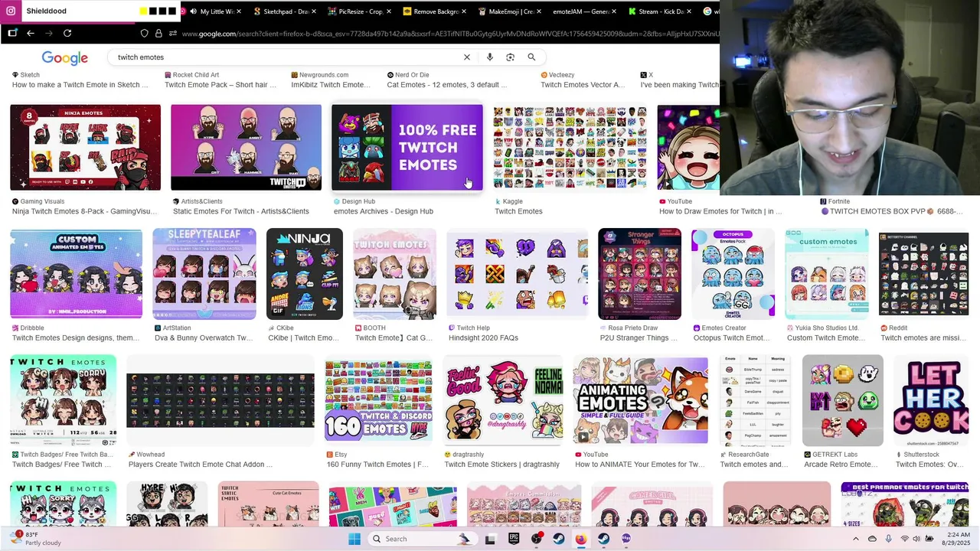Viewport: 980px width, 551px height.
Task: Open emotes Archives - Design Hub link
Action: tap(384, 211)
